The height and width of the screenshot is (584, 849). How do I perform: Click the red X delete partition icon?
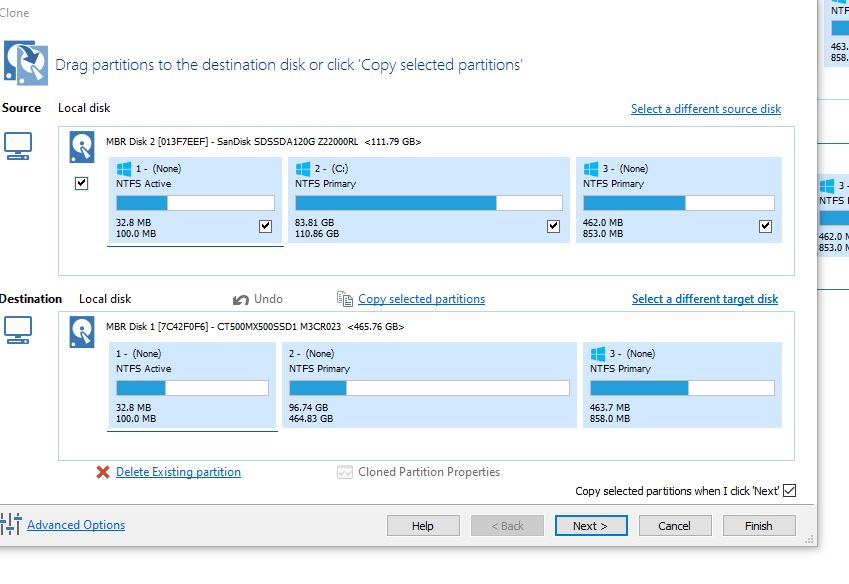[103, 472]
